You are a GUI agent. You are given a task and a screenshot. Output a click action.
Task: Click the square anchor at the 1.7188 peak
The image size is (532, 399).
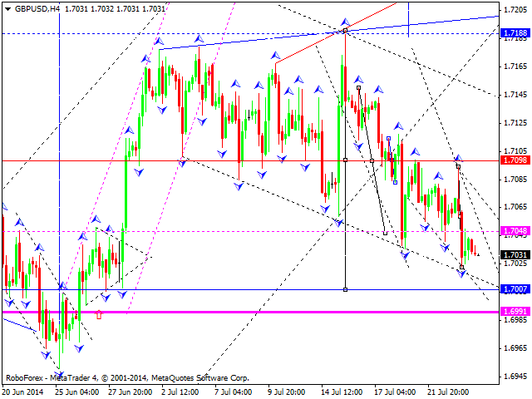coord(345,31)
